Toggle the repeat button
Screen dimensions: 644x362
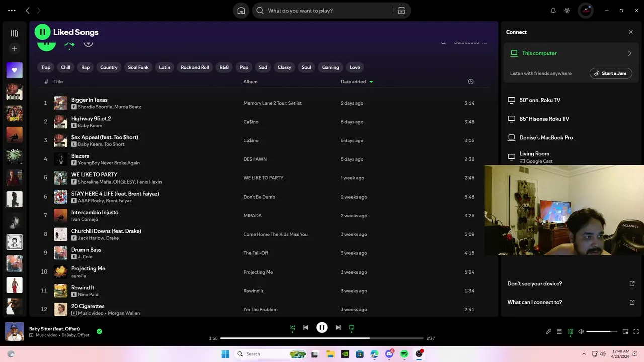(x=352, y=327)
